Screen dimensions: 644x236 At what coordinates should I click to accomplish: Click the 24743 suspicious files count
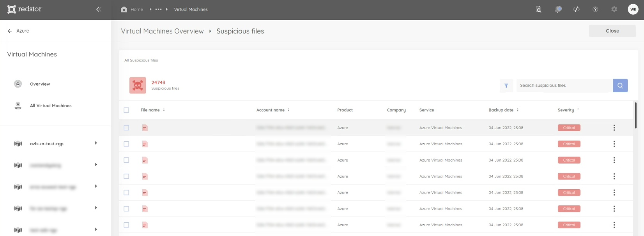[158, 83]
